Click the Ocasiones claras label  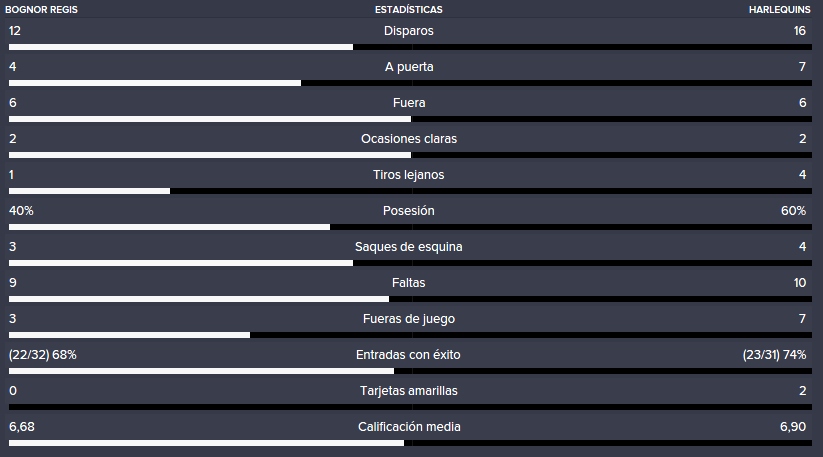(409, 139)
